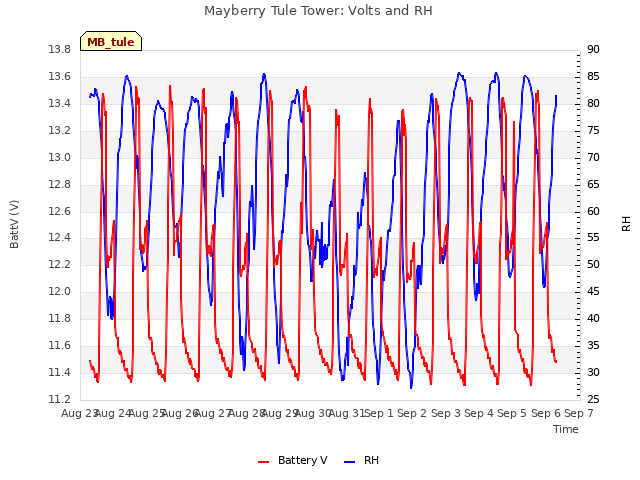The image size is (640, 480).
Task: Click the 55 tick on RH axis
Action: coord(593,238)
